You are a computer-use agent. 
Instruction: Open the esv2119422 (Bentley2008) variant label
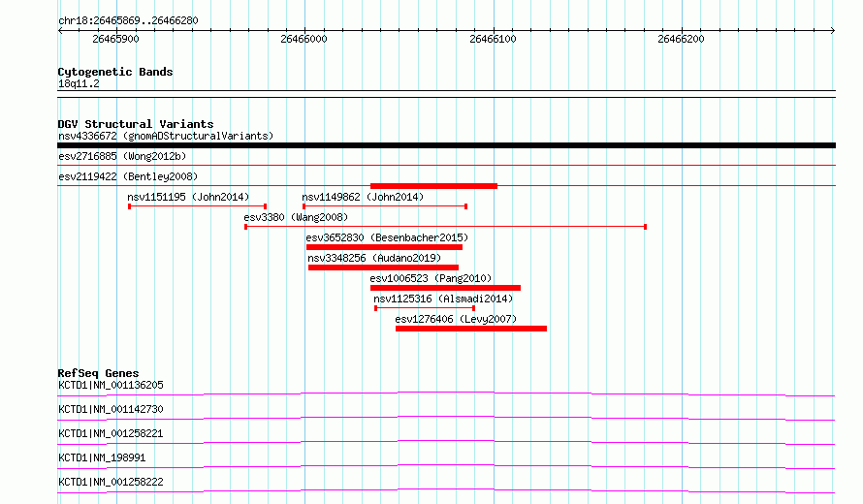(x=128, y=176)
